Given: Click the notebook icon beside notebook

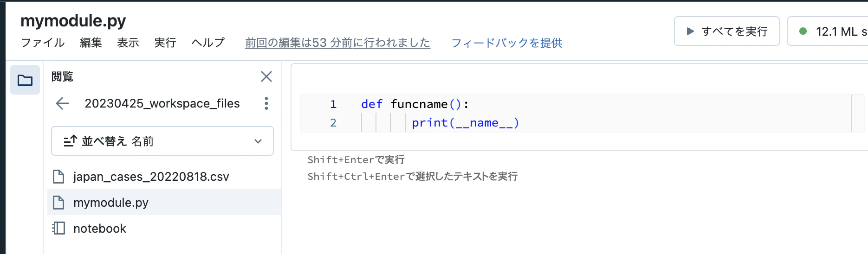Looking at the screenshot, I should 58,229.
